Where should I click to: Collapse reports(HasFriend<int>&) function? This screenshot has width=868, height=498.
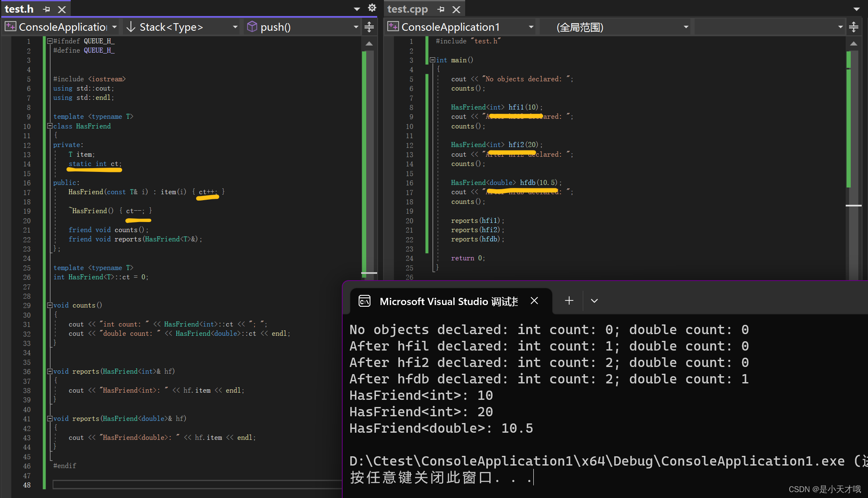click(50, 372)
